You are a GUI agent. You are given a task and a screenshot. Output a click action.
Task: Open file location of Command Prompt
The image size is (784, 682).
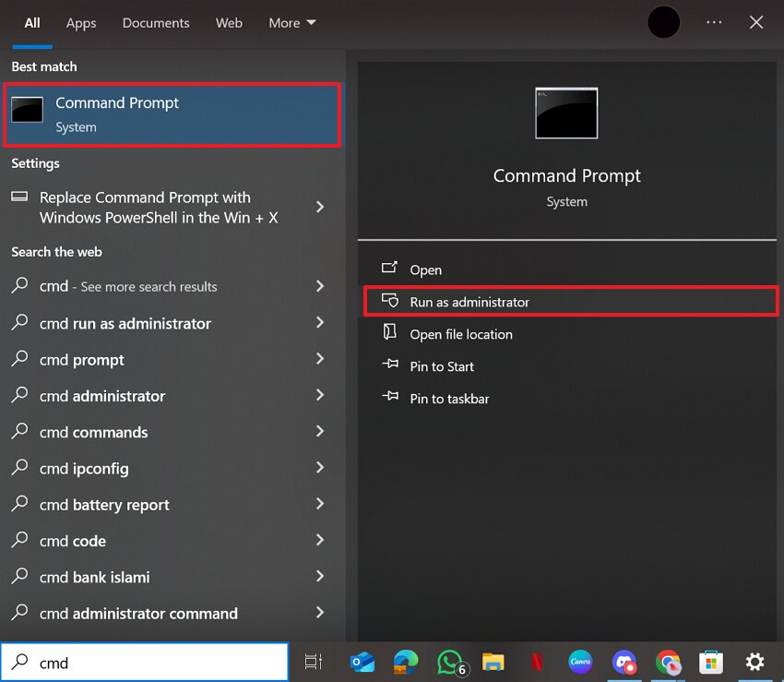click(x=463, y=334)
